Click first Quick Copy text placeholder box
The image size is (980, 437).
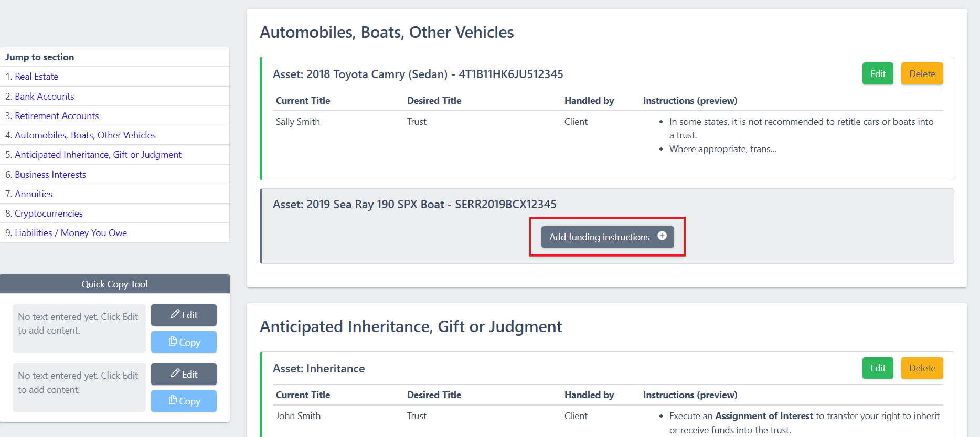(x=79, y=328)
